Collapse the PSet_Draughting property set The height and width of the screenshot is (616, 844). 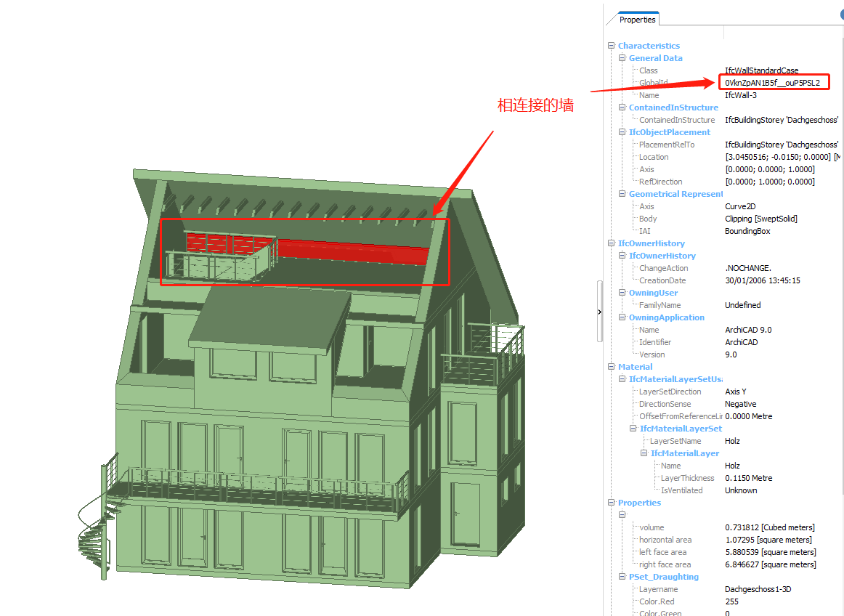622,577
